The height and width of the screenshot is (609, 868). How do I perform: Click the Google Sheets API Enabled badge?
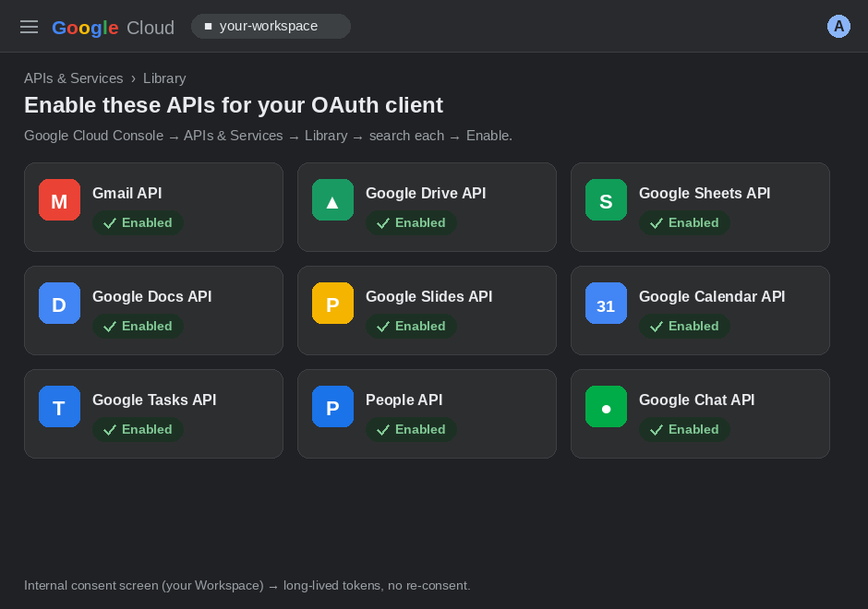coord(685,223)
